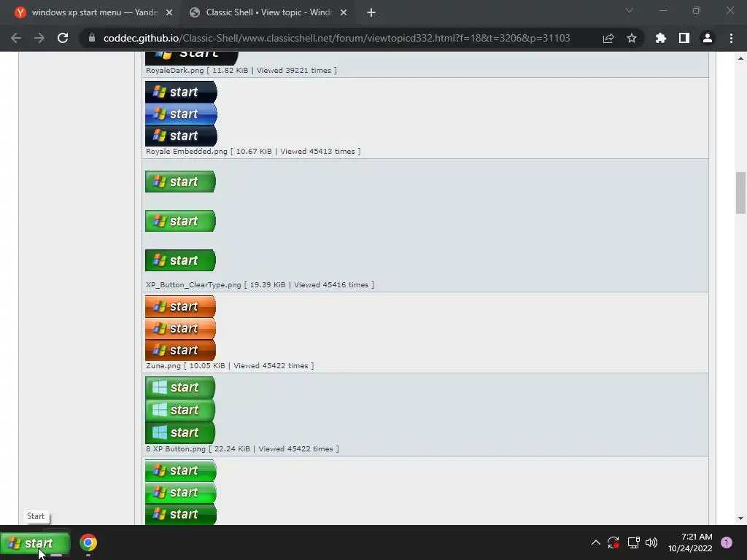This screenshot has height=560, width=747.
Task: Open tab search dropdown chevron
Action: [x=630, y=10]
